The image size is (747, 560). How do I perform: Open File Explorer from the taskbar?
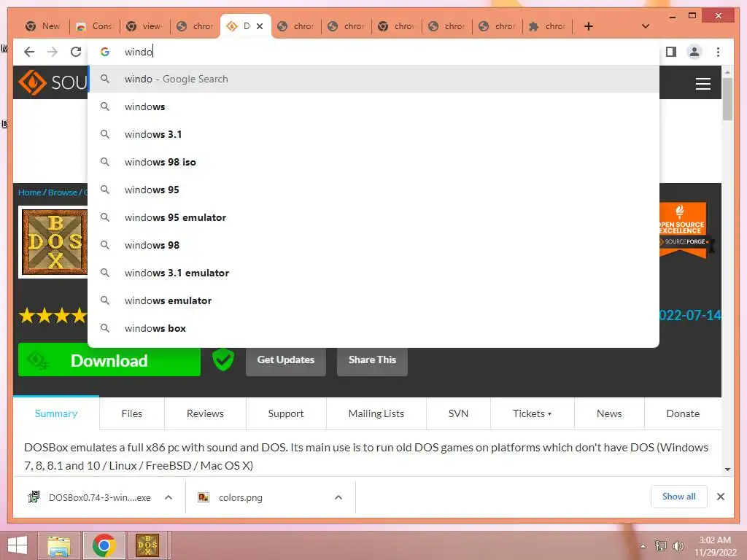[59, 545]
